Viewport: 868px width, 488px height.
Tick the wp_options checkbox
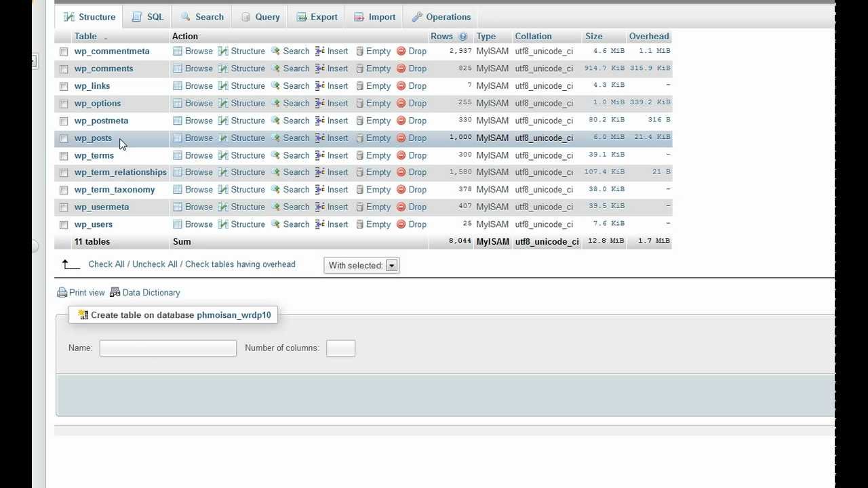pos(64,104)
